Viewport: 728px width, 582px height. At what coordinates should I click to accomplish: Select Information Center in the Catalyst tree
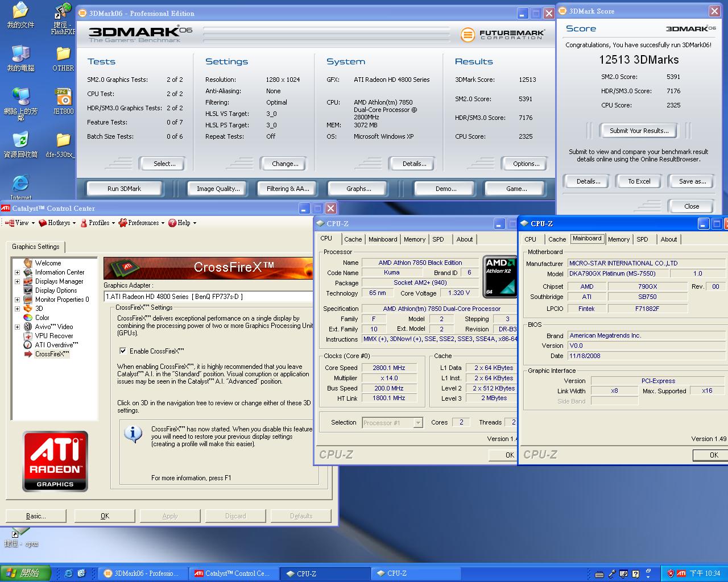point(59,272)
